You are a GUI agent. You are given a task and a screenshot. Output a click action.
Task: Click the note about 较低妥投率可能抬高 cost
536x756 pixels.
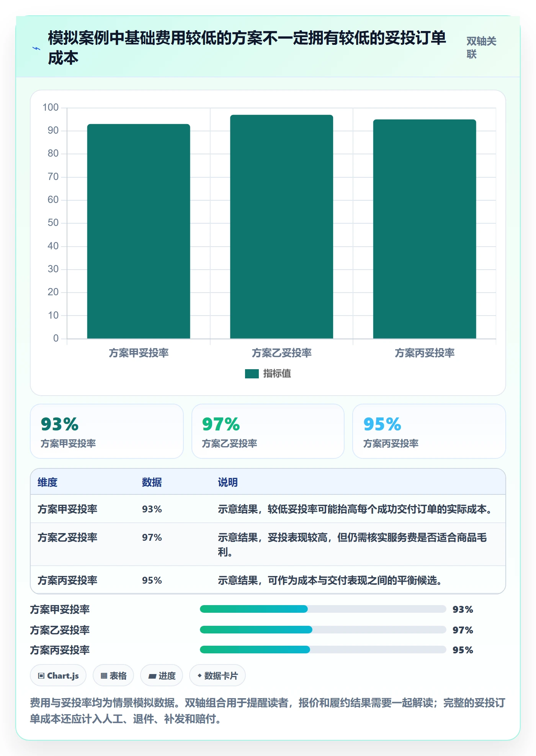(355, 509)
